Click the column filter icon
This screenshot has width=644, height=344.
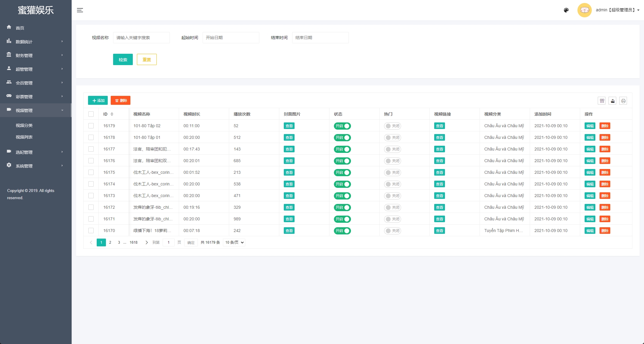pyautogui.click(x=602, y=101)
